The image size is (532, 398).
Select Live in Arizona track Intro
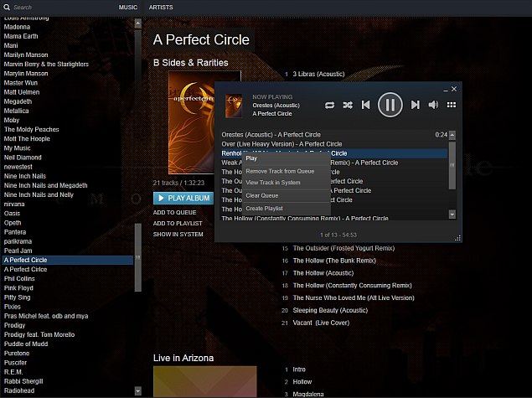[x=299, y=370]
